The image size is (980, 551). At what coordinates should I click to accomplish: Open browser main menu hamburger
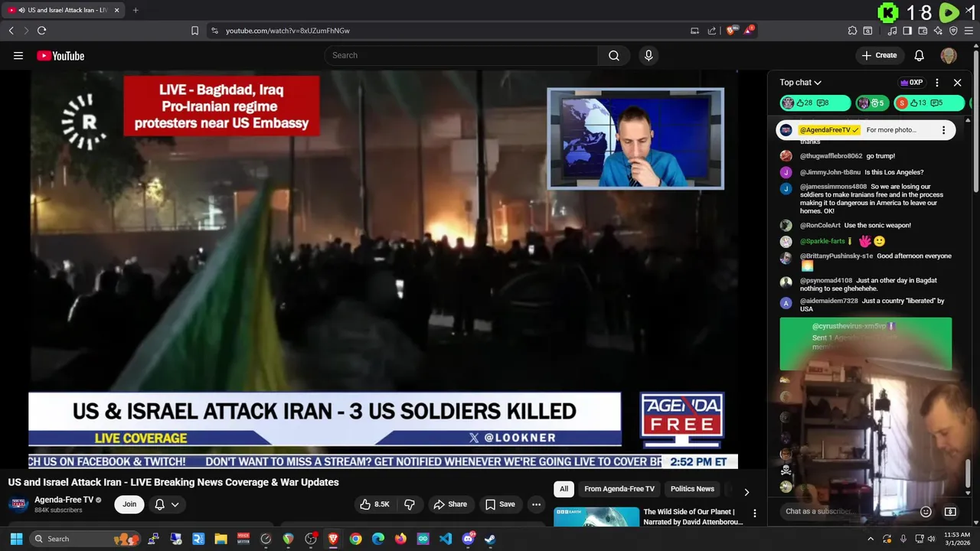tap(970, 31)
